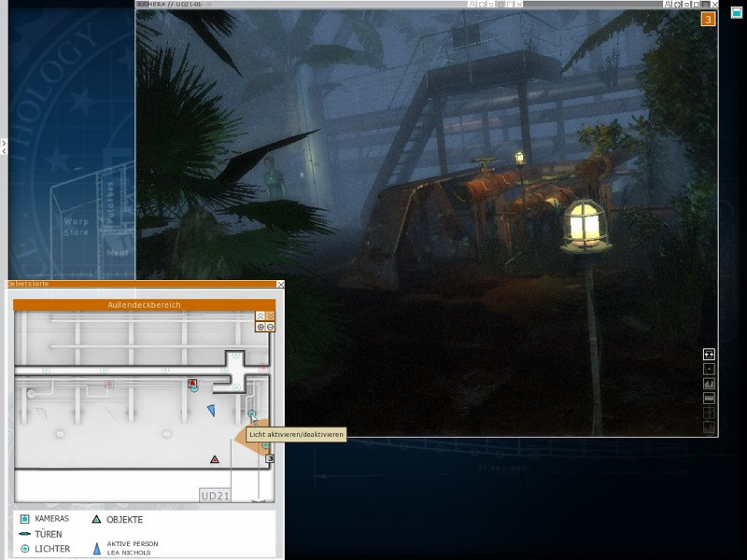The height and width of the screenshot is (560, 747).
Task: Click the top highlighted camera control icon
Action: coord(709,354)
